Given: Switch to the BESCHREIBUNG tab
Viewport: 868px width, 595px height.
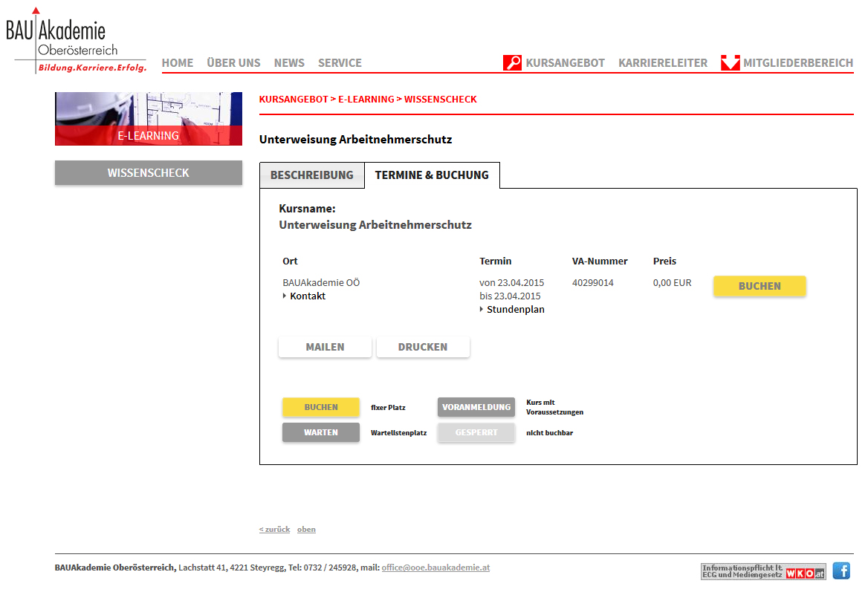Looking at the screenshot, I should pos(311,175).
